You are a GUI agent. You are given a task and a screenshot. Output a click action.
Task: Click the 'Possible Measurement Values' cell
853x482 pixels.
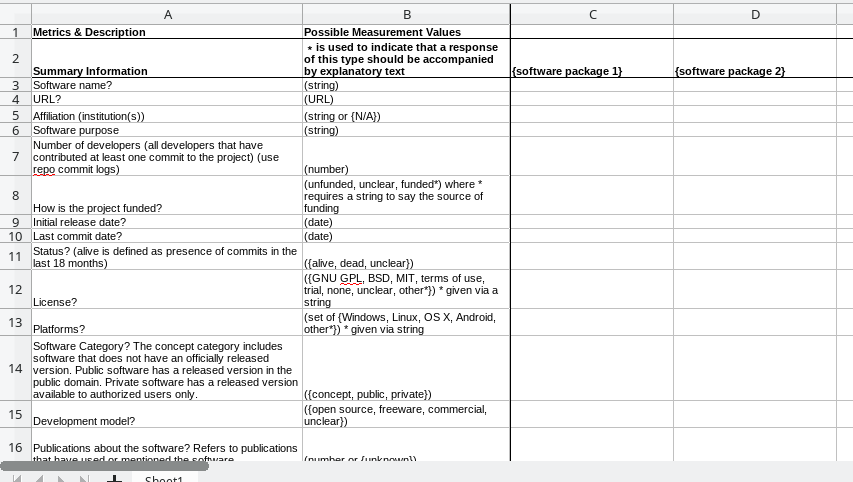pos(406,32)
